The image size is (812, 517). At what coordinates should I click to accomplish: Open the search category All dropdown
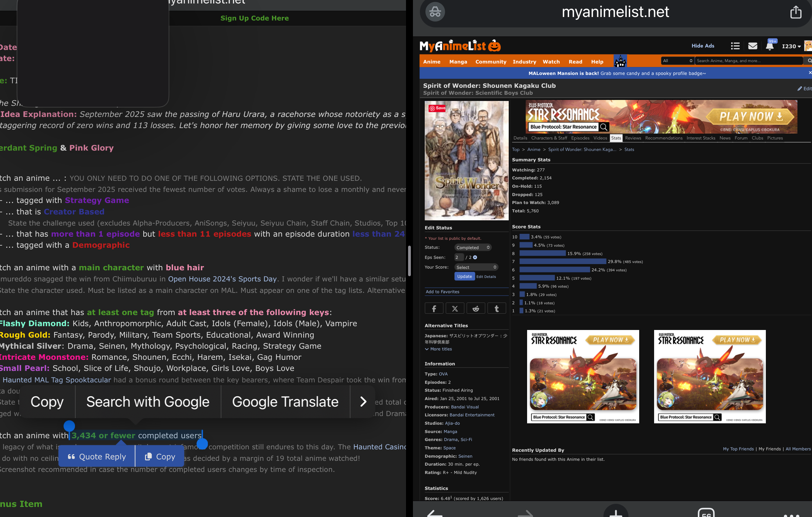677,61
